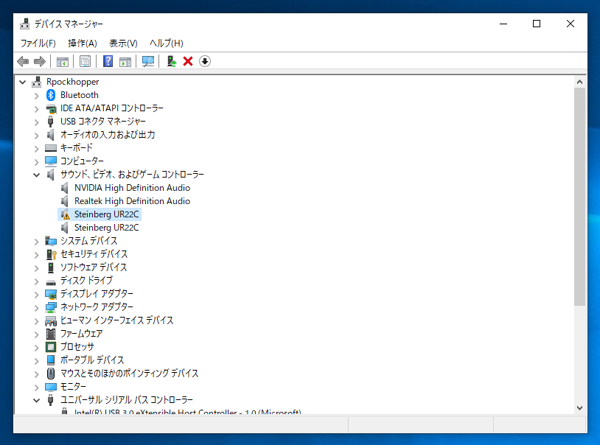Open the ファイル(F) menu
600x445 pixels.
point(38,43)
